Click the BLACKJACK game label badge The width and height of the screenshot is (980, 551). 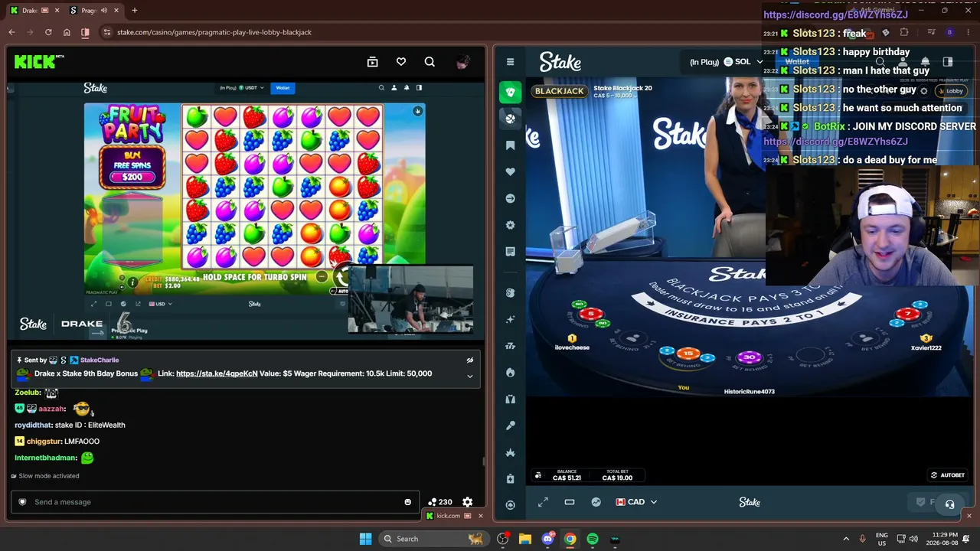point(560,91)
